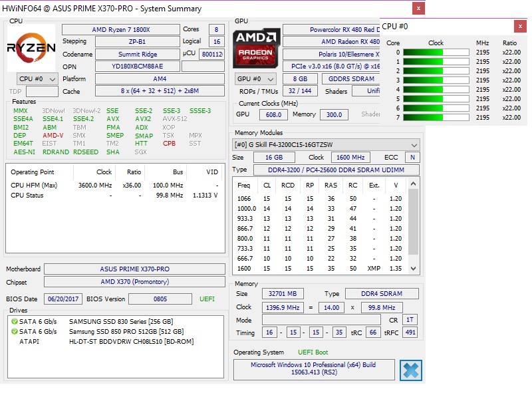Screen dimensions: 532x399
Task: Select the Samsung SSD 850 PRO 512GB row
Action: tap(115, 331)
